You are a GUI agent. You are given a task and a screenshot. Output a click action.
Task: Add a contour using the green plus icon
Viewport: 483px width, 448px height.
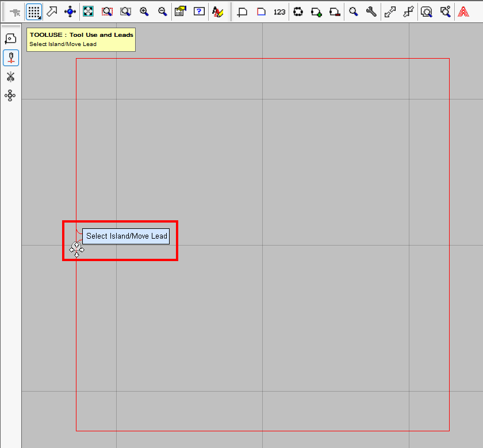pyautogui.click(x=316, y=12)
